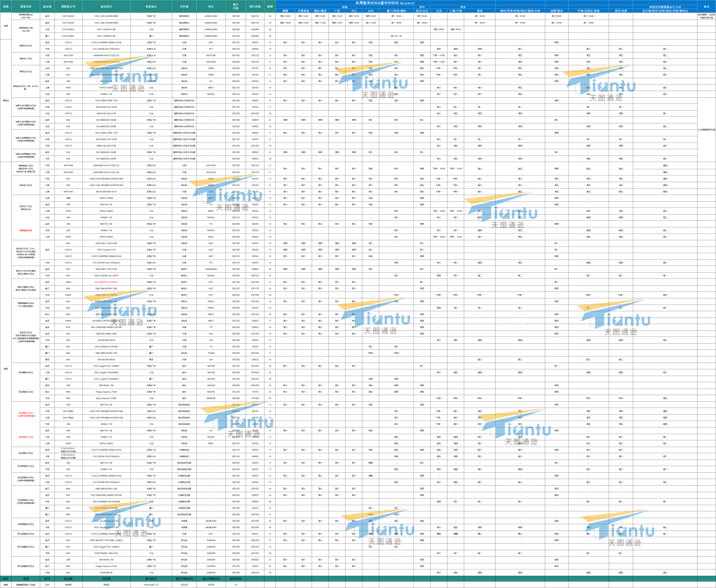Select the 南京/合肥 sub-header cell
The height and width of the screenshot is (588, 716).
(621, 11)
